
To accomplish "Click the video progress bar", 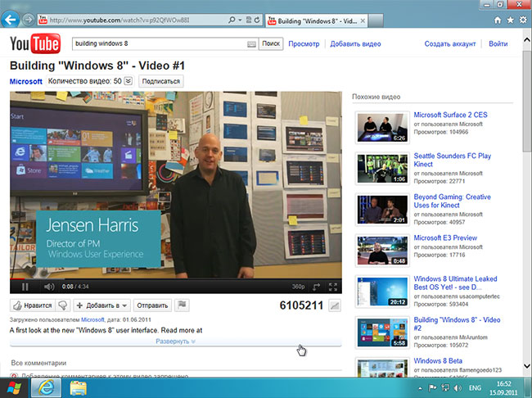I will (176, 278).
